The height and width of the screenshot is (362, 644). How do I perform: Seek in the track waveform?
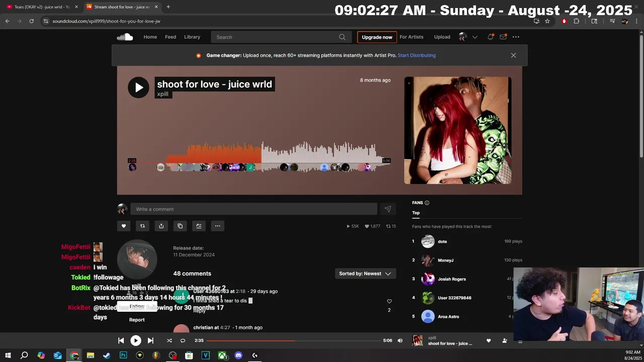[259, 157]
